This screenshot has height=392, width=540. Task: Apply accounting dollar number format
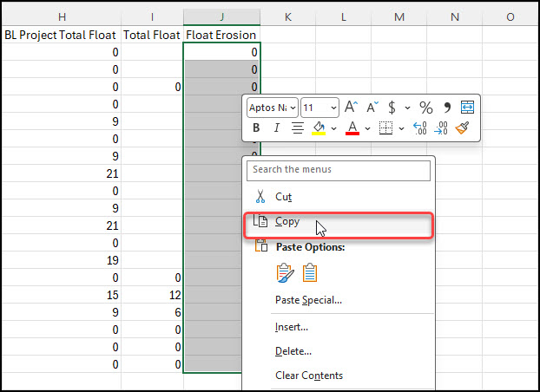392,108
